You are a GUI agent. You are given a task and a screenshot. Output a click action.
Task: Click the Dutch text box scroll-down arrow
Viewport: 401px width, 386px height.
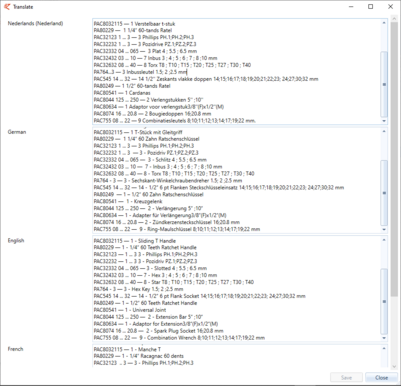click(x=384, y=121)
